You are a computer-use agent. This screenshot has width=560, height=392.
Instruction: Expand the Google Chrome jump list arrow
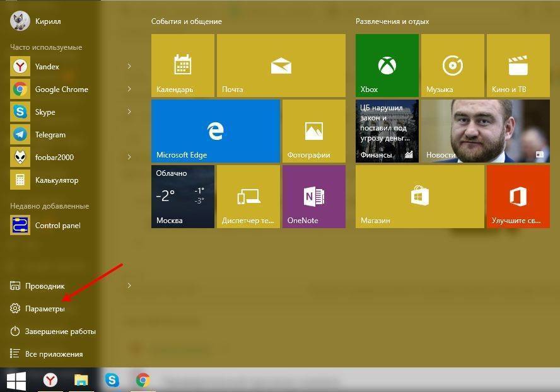coord(129,89)
